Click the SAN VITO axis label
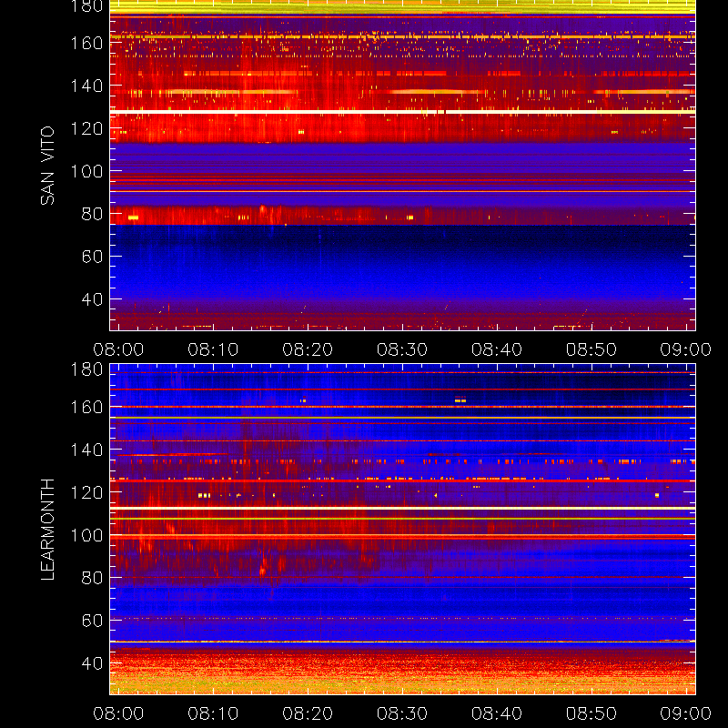 [47, 166]
